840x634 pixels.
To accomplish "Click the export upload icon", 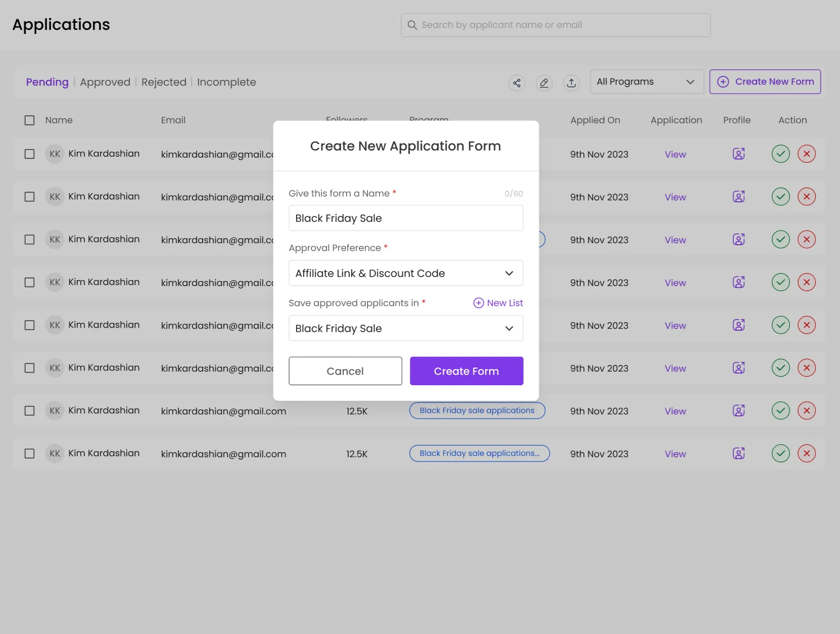I will [571, 83].
